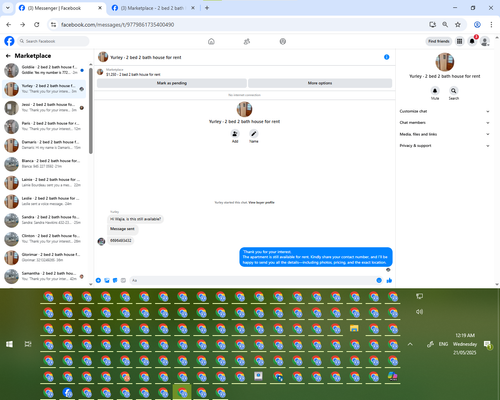Open the Lainie conversation

click(44, 182)
